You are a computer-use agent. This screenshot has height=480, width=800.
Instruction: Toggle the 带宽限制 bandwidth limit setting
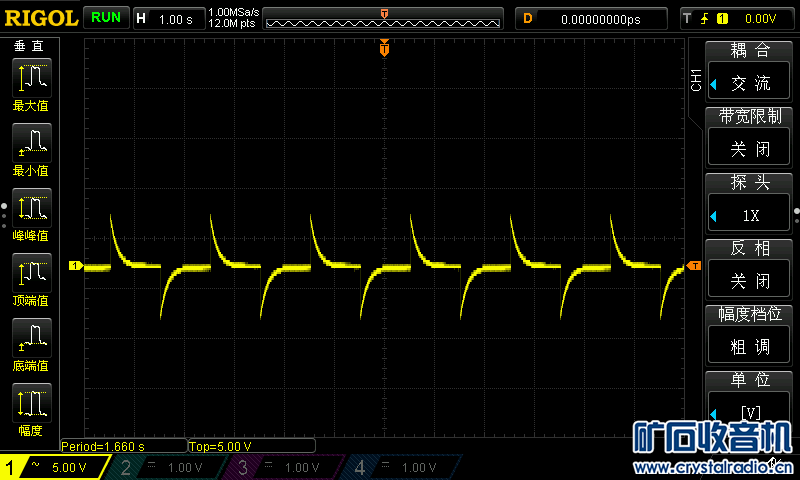click(750, 137)
